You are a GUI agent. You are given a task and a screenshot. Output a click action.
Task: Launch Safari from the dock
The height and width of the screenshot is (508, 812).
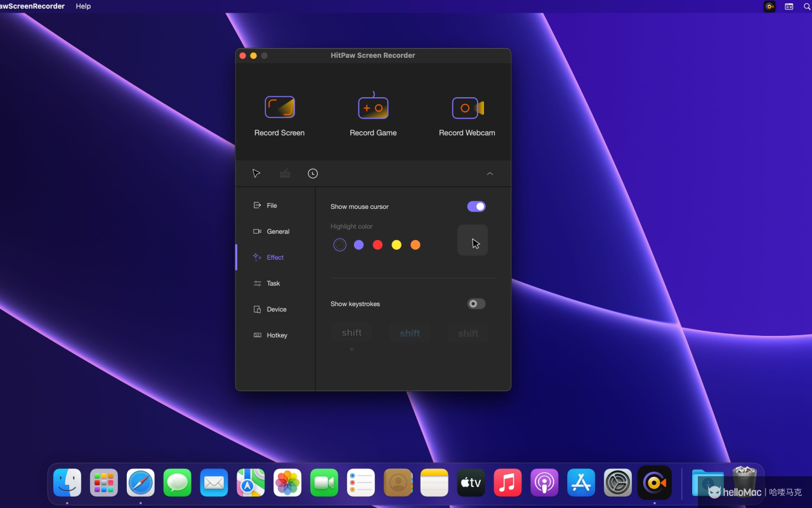pyautogui.click(x=141, y=483)
